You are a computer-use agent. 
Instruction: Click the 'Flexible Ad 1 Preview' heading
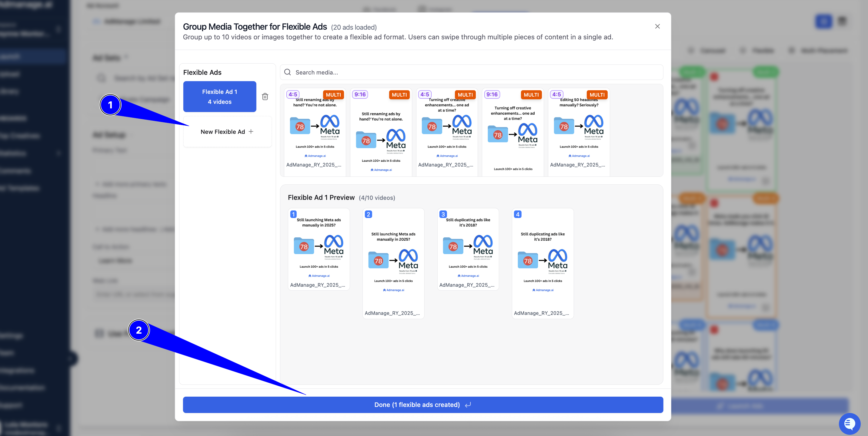321,197
